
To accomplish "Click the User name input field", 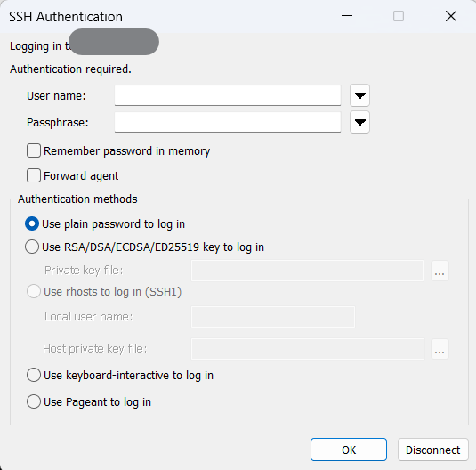I will click(228, 96).
